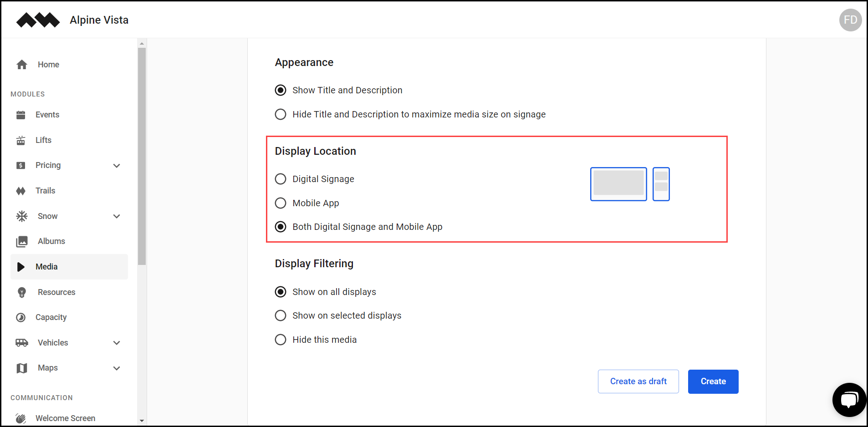
Task: Click the Events calendar icon
Action: click(x=21, y=115)
